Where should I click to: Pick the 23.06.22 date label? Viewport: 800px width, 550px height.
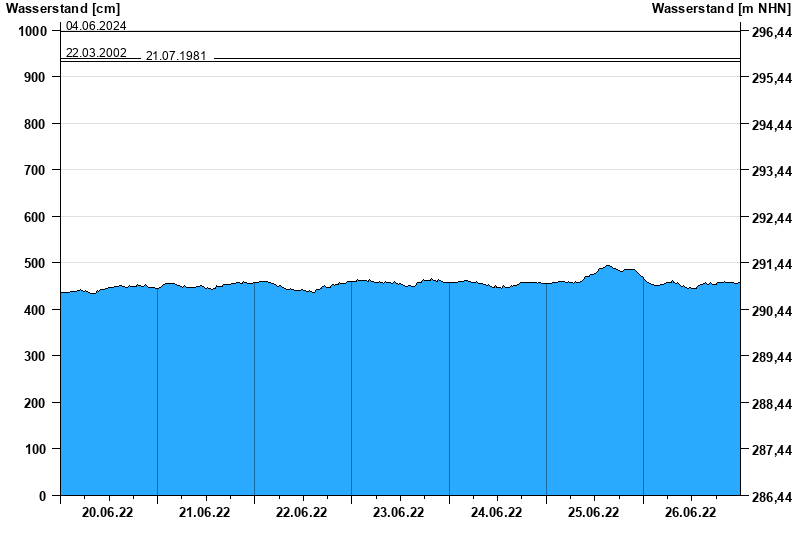399,513
